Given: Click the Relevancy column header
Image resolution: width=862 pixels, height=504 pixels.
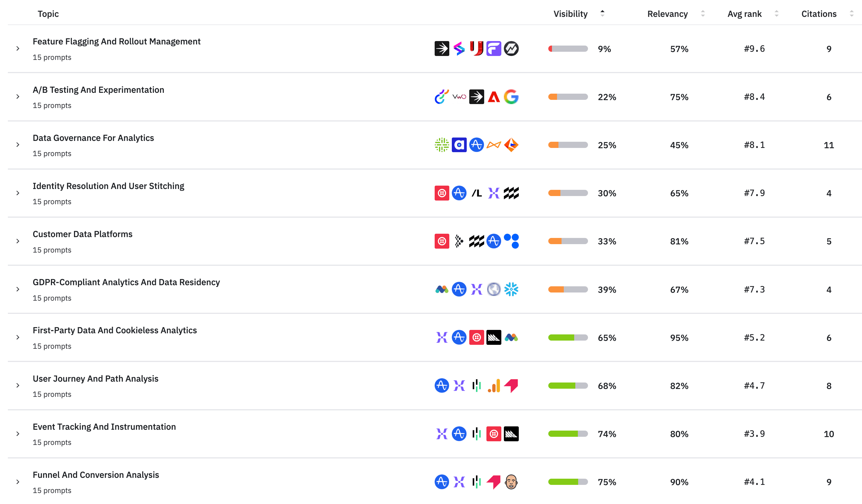Looking at the screenshot, I should tap(667, 14).
